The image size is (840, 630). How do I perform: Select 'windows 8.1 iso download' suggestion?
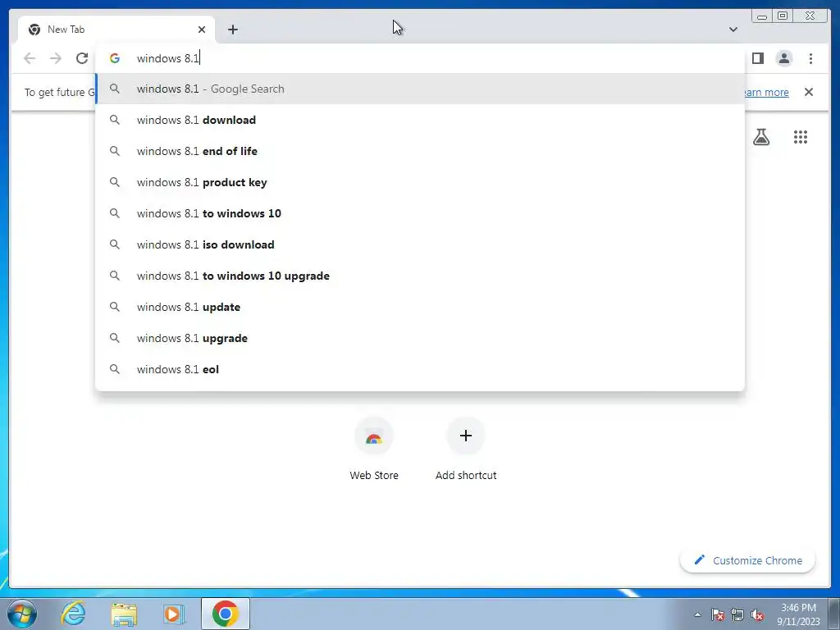420,244
